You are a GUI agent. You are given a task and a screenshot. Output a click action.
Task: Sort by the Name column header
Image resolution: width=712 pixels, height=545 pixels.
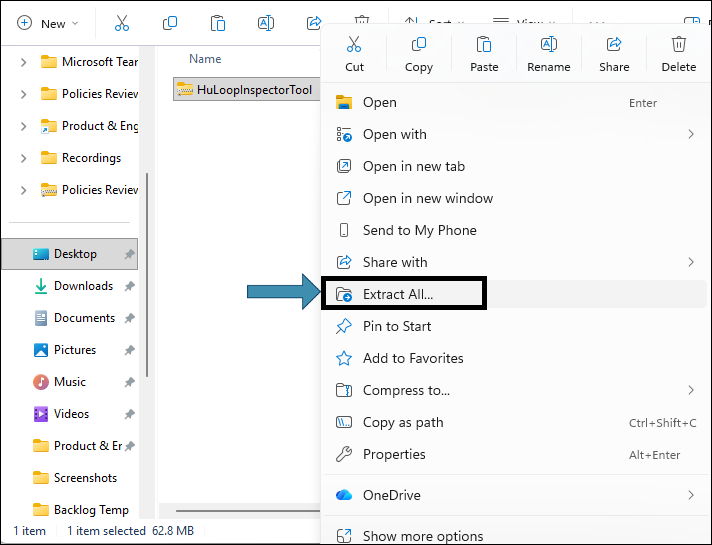pyautogui.click(x=205, y=59)
